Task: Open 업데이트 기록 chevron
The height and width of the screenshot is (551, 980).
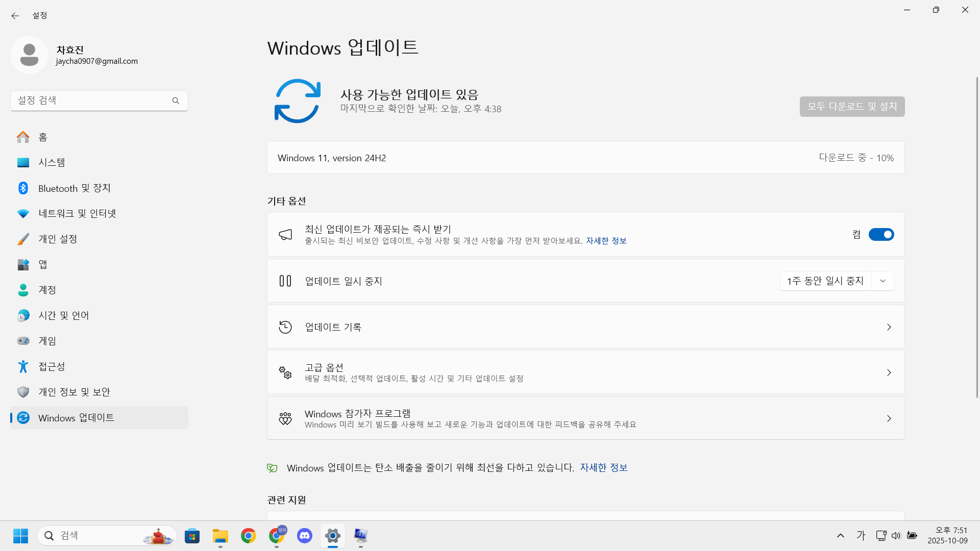Action: pyautogui.click(x=889, y=327)
